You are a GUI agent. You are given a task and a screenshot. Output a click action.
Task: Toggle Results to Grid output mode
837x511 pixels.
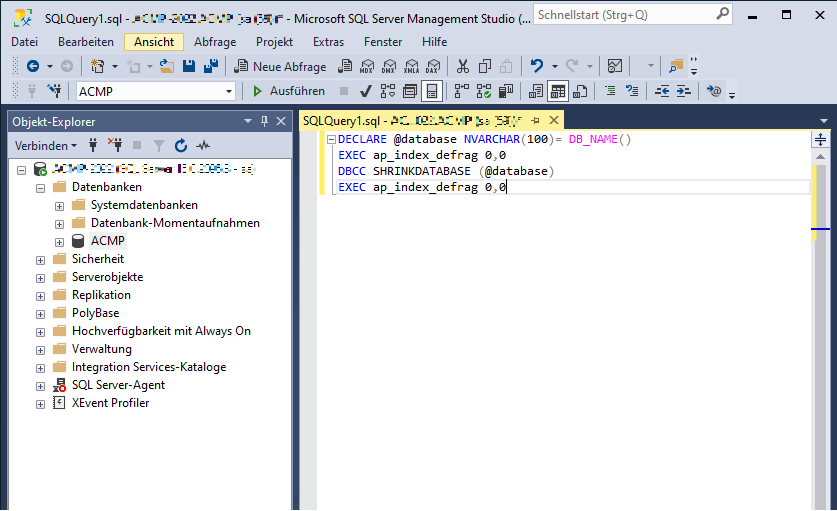pos(558,91)
